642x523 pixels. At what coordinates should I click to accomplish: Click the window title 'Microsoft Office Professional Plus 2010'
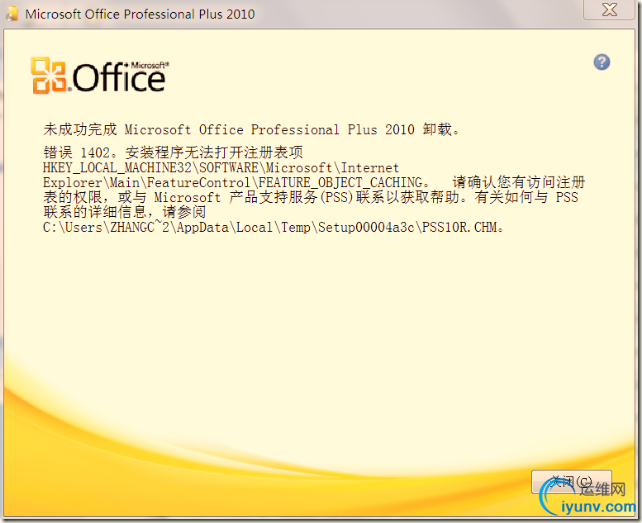(140, 14)
